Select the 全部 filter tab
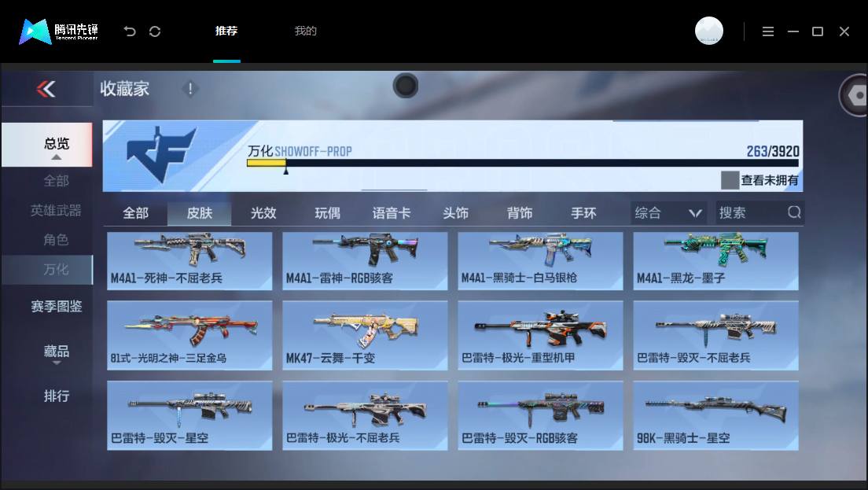Screen dimensions: 868x490 135,213
